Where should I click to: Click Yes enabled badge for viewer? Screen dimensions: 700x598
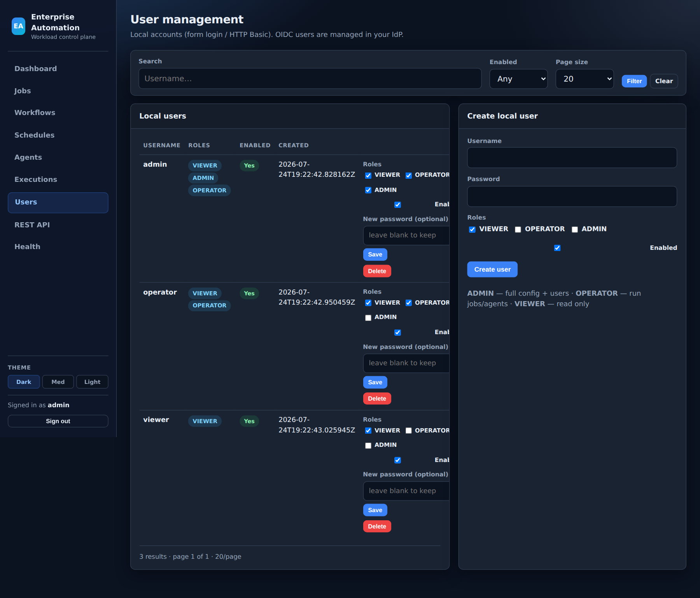tap(249, 421)
